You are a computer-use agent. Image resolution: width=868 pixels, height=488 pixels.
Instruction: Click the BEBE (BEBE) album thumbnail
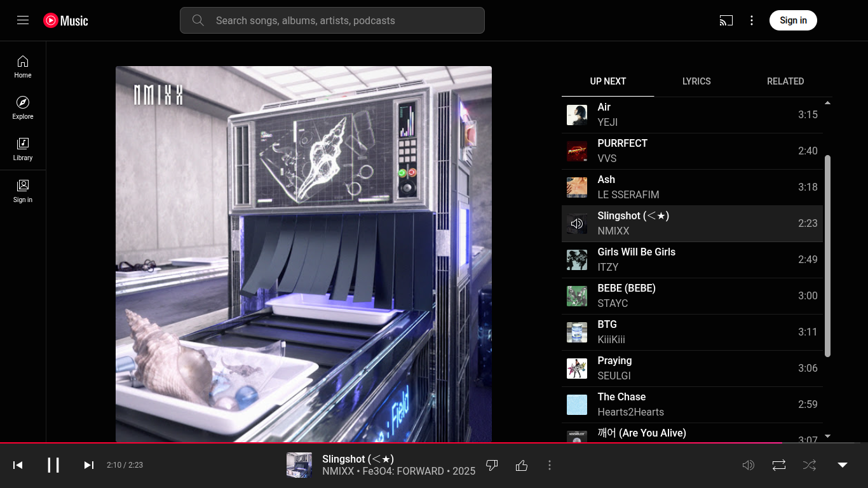coord(577,296)
